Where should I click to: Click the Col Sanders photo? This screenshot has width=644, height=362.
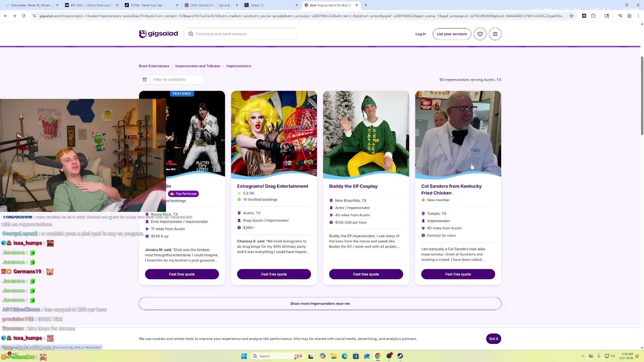point(458,133)
